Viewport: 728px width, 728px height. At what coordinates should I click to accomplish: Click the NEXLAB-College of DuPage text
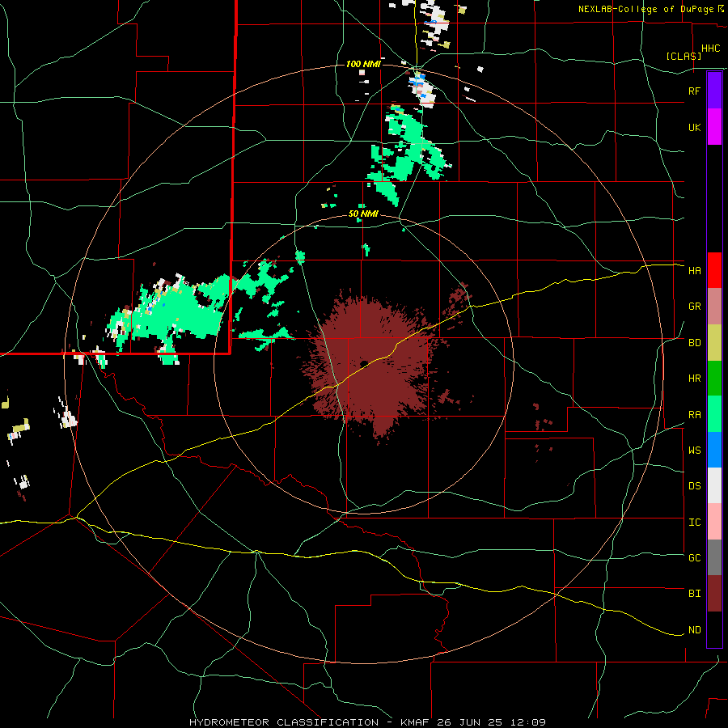coord(645,9)
